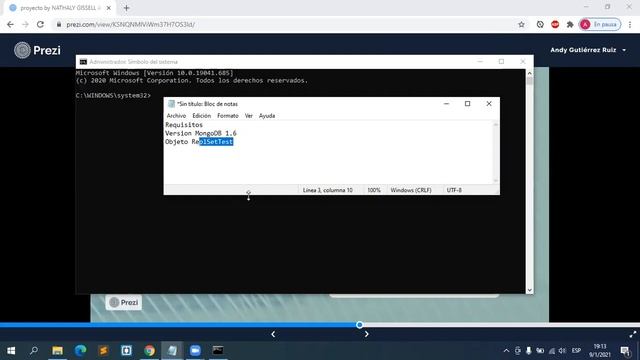The height and width of the screenshot is (360, 640).
Task: Open Ver menu in Bloc de notas
Action: (249, 116)
